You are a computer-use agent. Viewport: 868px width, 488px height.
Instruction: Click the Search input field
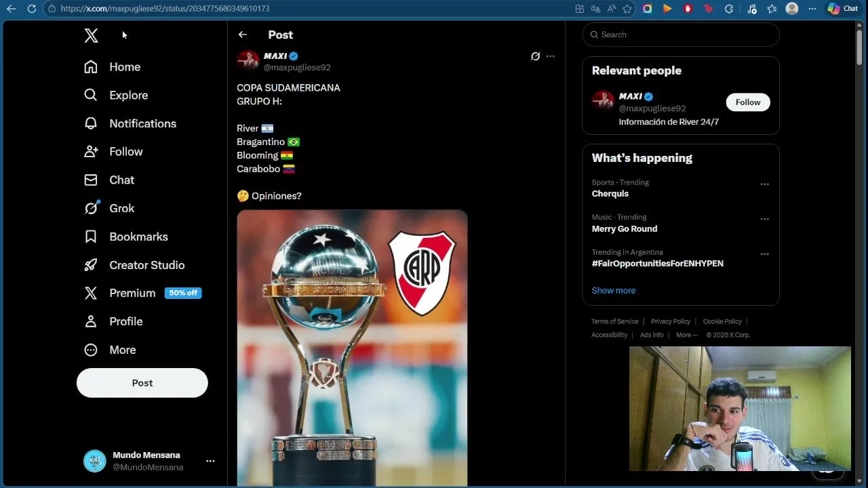(681, 35)
